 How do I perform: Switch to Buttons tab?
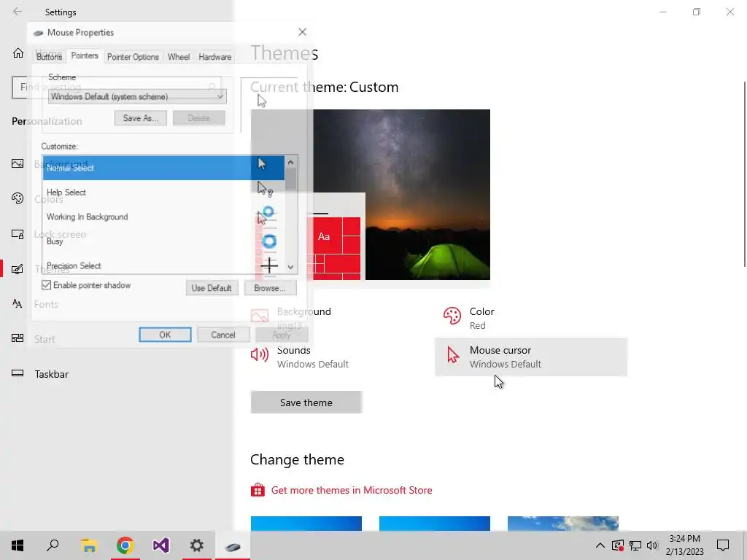point(49,57)
